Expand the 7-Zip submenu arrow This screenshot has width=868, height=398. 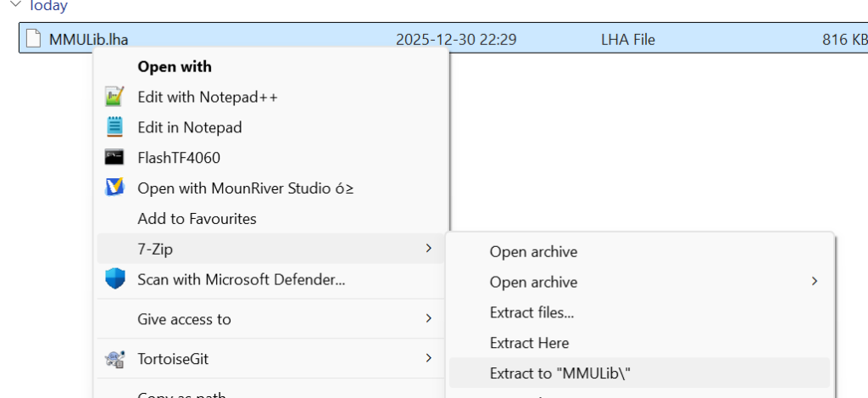[x=429, y=249]
